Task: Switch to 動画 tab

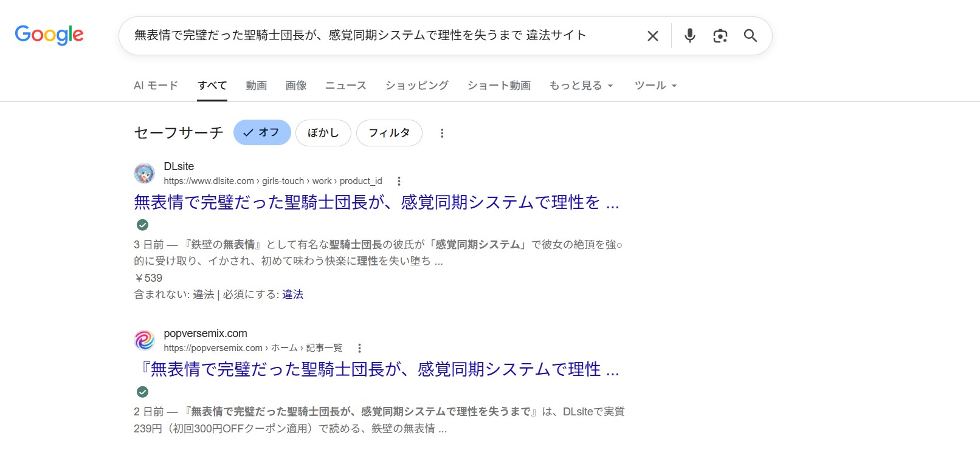Action: tap(256, 86)
